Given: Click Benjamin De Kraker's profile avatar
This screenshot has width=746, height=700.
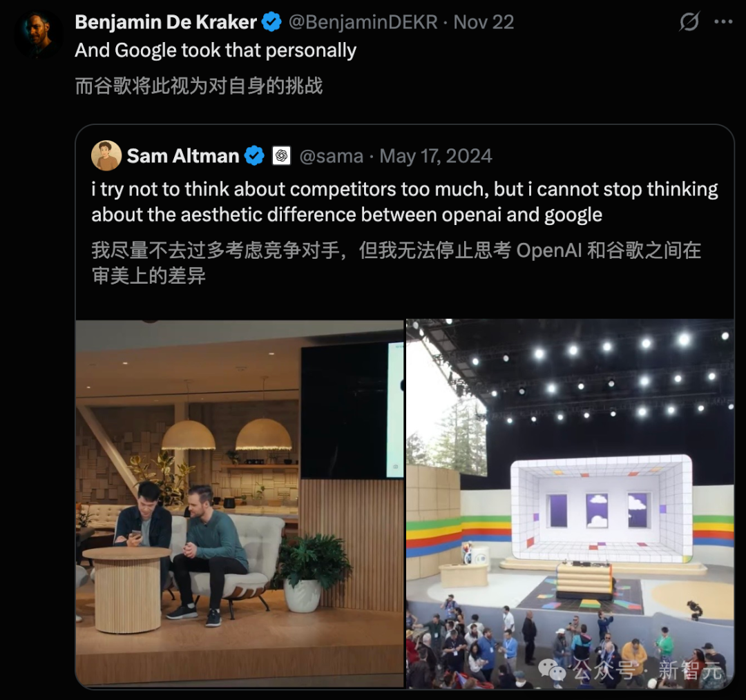Looking at the screenshot, I should [x=39, y=35].
